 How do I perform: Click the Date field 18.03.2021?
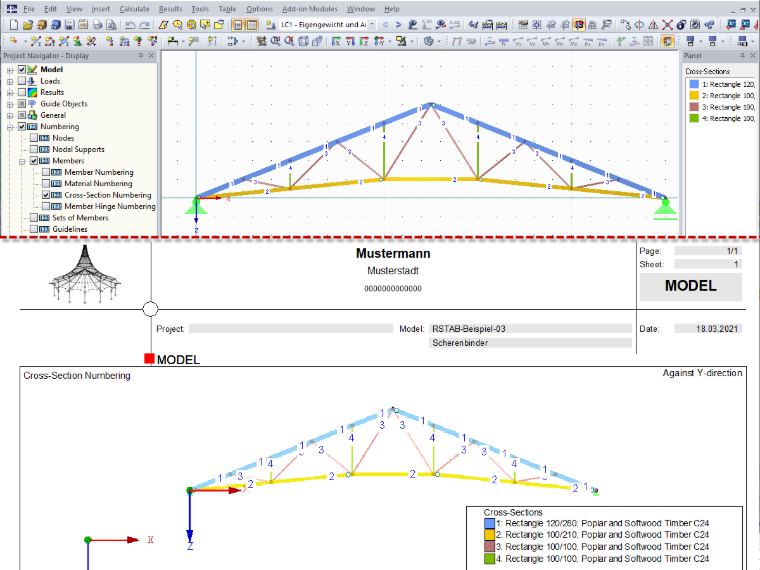point(708,329)
